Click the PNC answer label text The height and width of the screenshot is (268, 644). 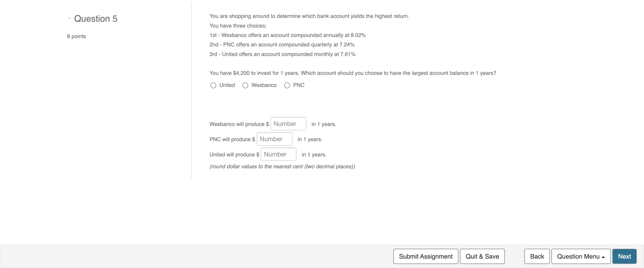[x=299, y=85]
